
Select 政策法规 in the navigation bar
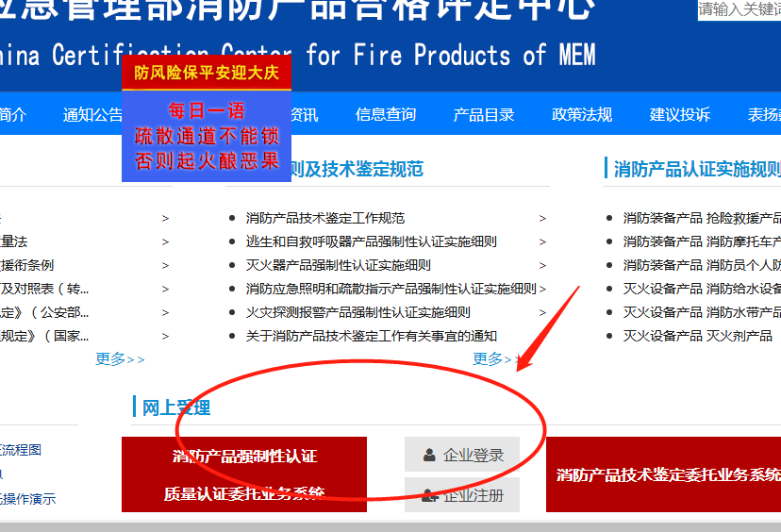click(581, 114)
